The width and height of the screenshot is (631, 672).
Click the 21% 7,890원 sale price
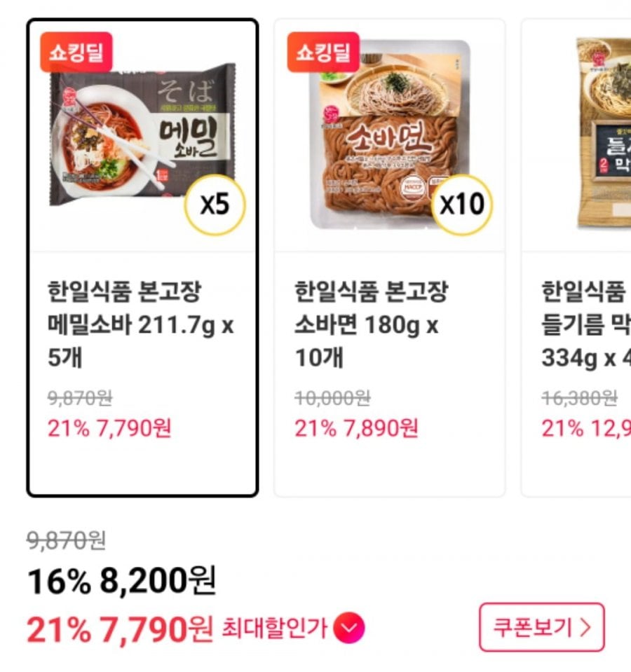[x=356, y=427]
